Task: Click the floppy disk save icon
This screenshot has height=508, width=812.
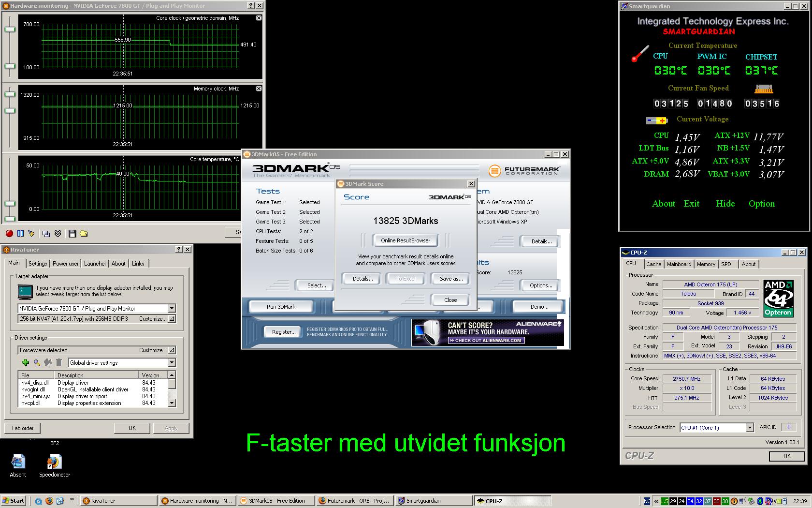Action: 72,234
